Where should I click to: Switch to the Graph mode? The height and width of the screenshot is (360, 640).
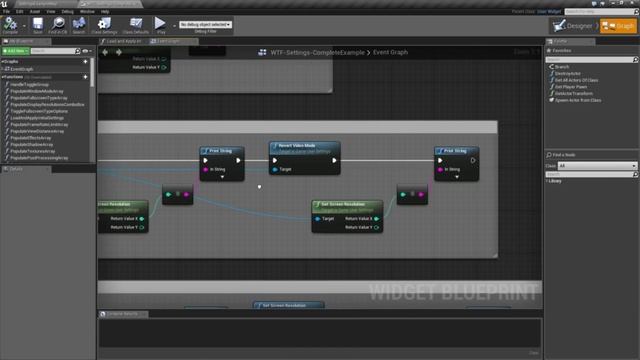(618, 26)
